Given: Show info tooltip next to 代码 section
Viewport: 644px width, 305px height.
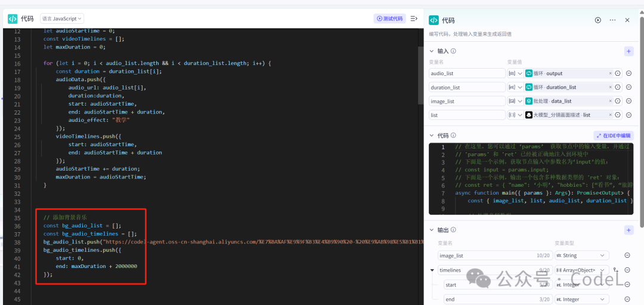Looking at the screenshot, I should coord(453,135).
